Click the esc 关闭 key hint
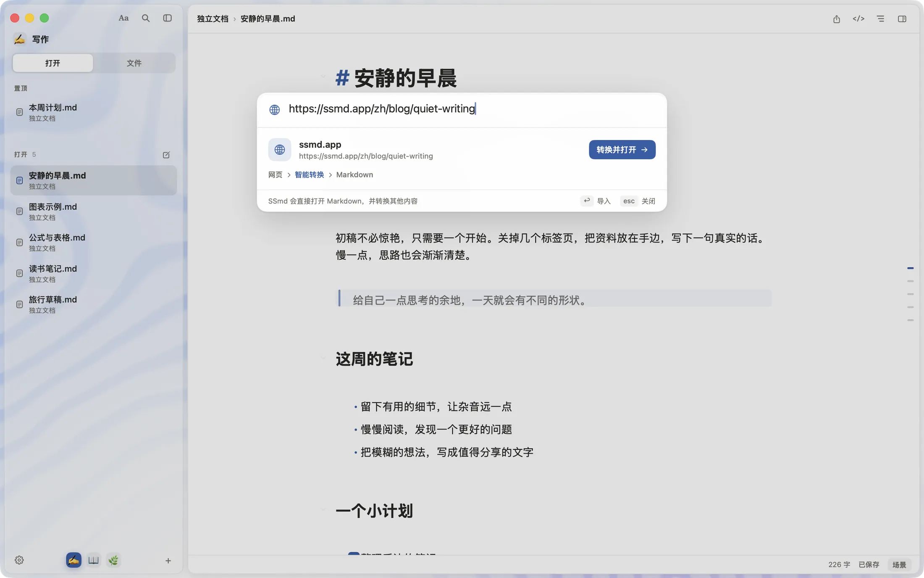 [638, 201]
